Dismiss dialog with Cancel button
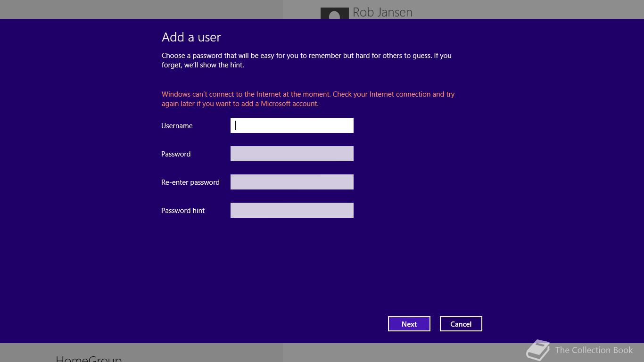The image size is (644, 362). tap(461, 324)
